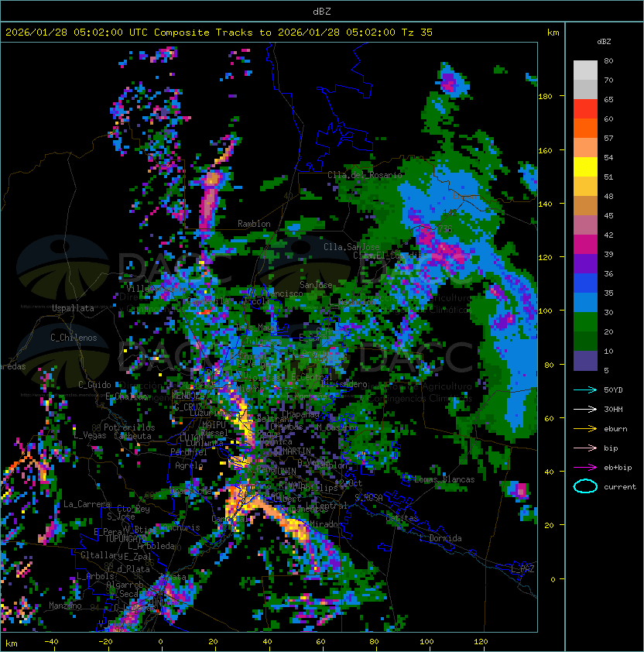Click the 'Lomas Blancas' map label

pos(444,479)
